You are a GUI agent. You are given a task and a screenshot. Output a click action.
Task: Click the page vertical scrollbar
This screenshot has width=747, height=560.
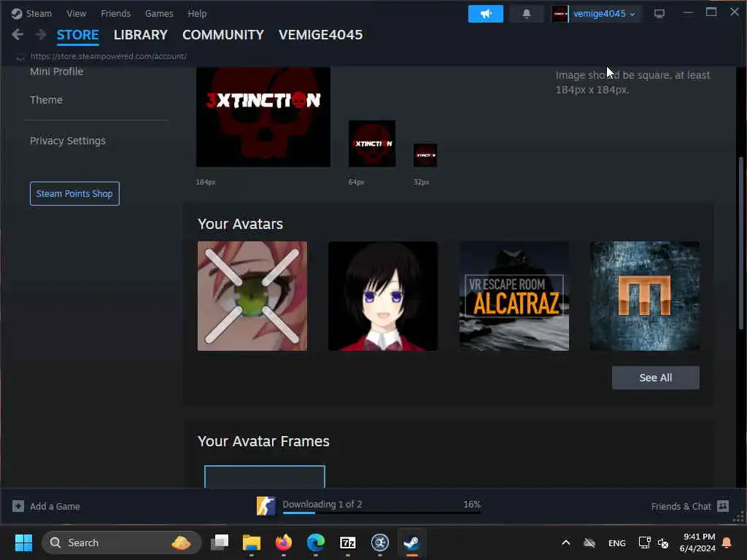(741, 243)
